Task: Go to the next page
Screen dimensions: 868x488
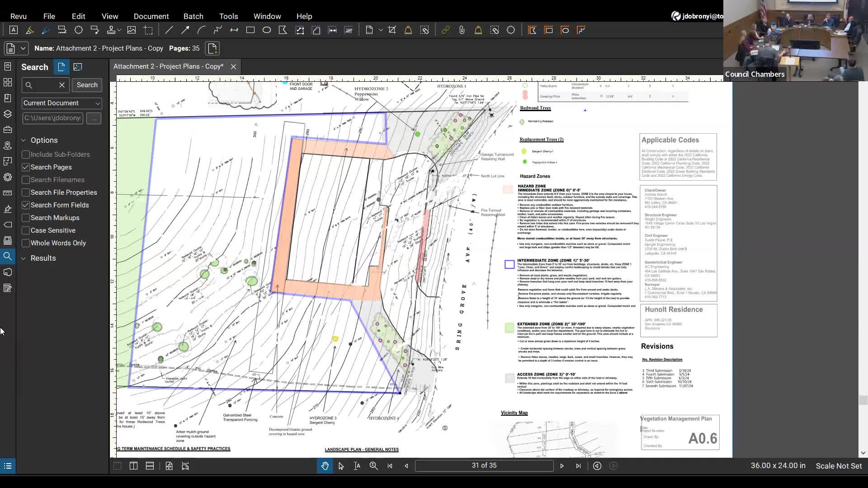Action: coord(562,466)
